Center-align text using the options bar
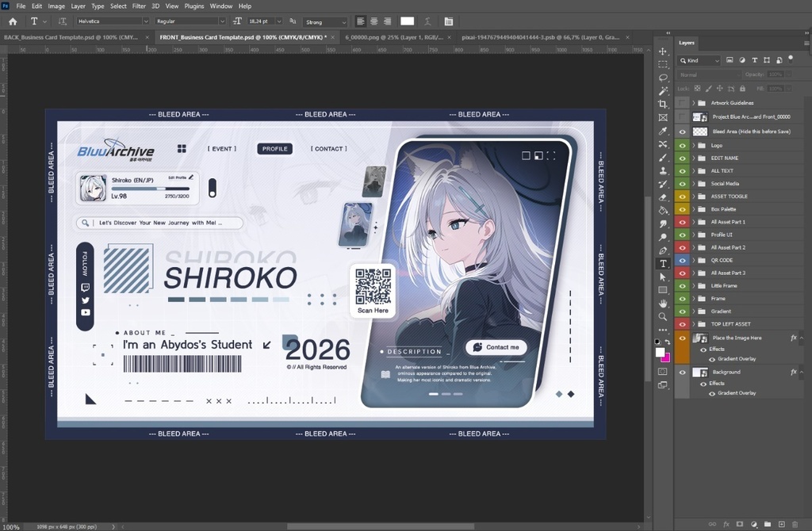Image resolution: width=812 pixels, height=531 pixels. point(373,21)
